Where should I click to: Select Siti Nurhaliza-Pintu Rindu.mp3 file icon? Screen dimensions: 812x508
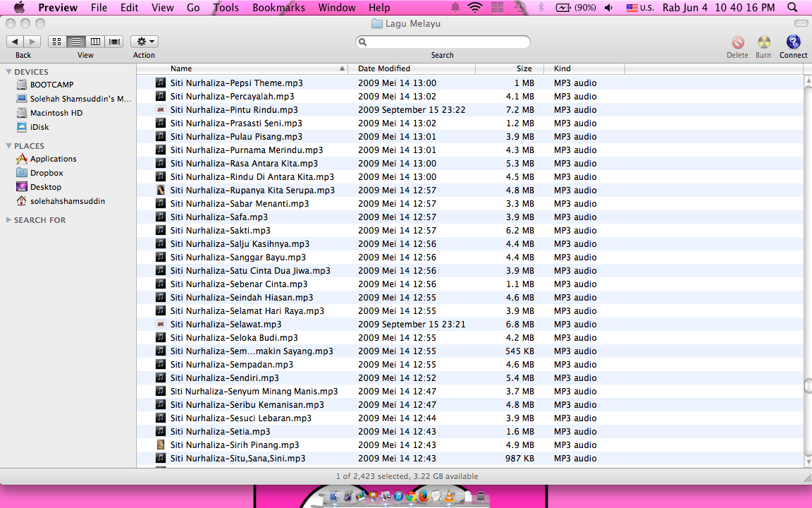[x=161, y=109]
